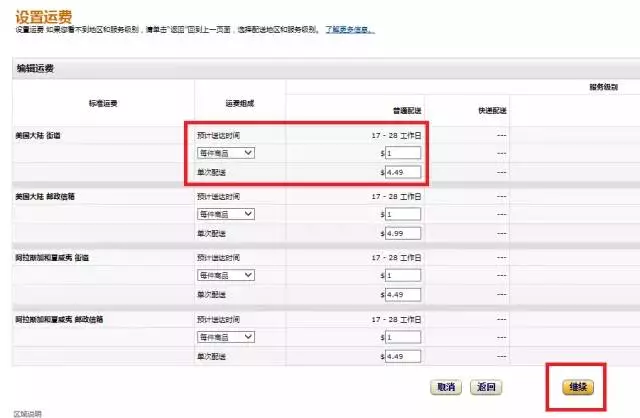This screenshot has width=640, height=418.
Task: Open the 了解更多信息 link
Action: pyautogui.click(x=349, y=29)
